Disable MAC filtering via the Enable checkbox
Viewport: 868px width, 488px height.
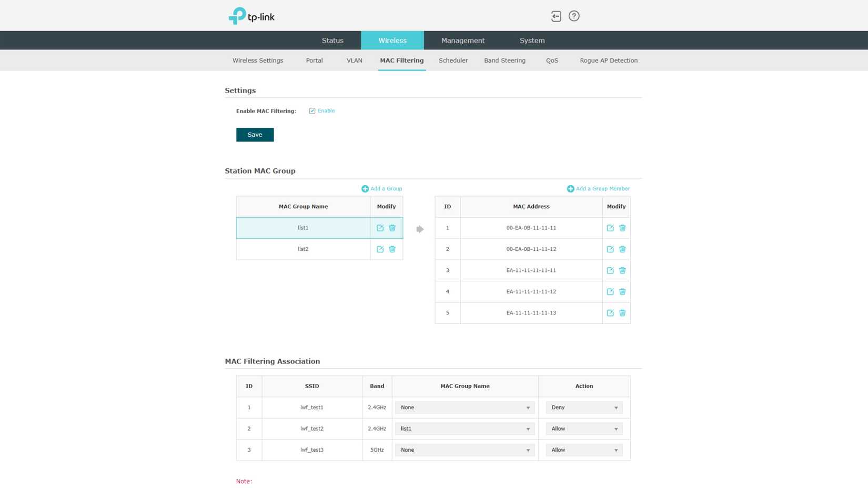click(x=312, y=110)
